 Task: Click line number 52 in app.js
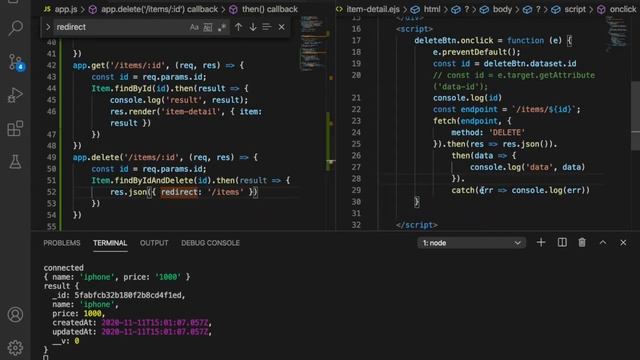tap(51, 192)
